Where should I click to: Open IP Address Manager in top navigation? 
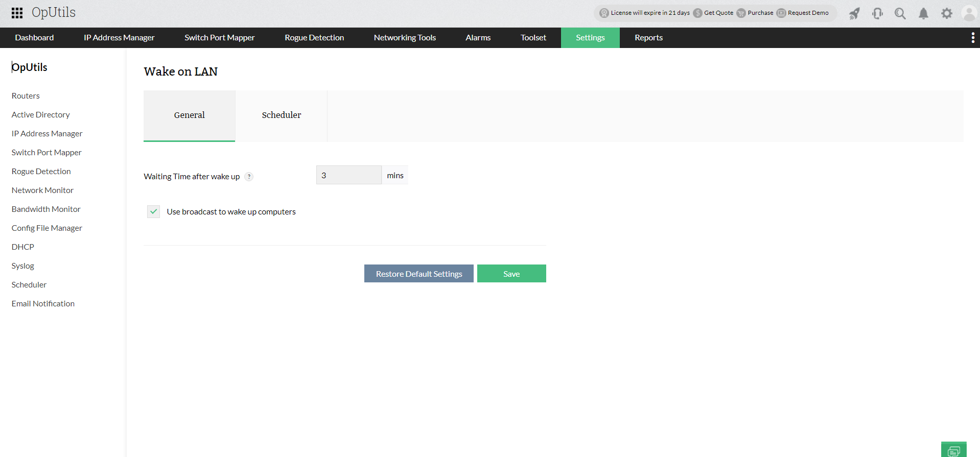(x=119, y=38)
